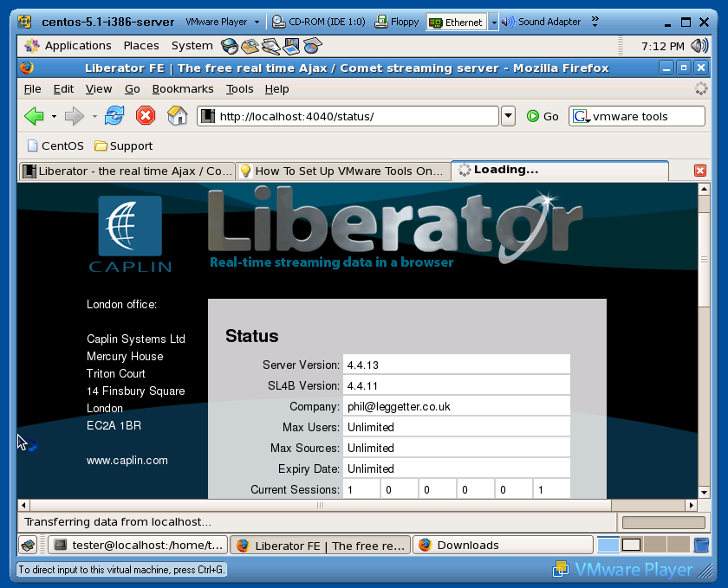Launch the presentation panel icon
This screenshot has width=728, height=588.
click(x=291, y=46)
